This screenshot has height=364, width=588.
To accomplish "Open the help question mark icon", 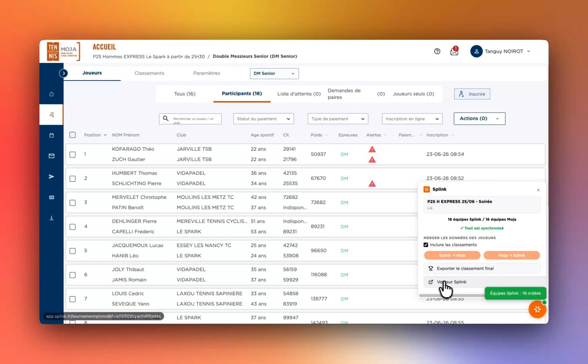I will [437, 51].
